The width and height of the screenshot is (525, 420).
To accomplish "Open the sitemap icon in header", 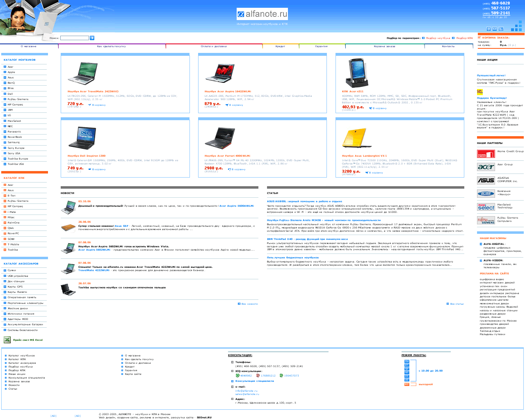I will click(x=501, y=29).
